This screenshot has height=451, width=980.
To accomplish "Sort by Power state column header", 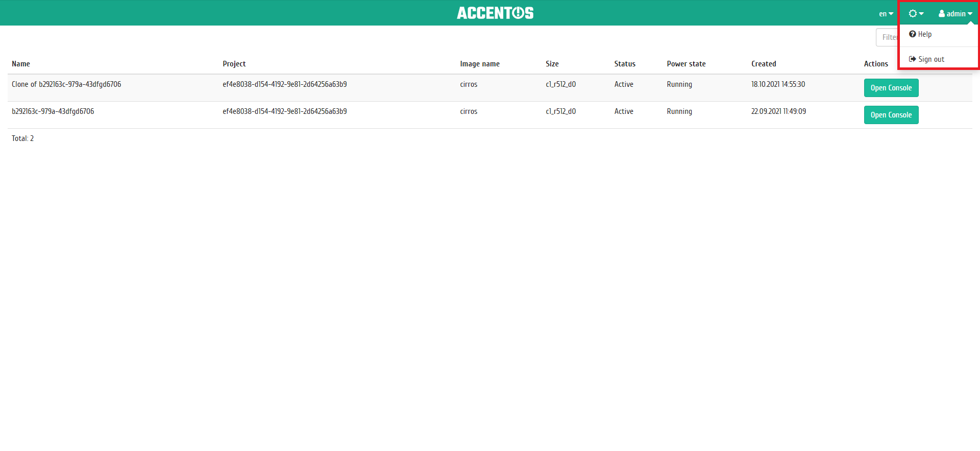I will [686, 64].
